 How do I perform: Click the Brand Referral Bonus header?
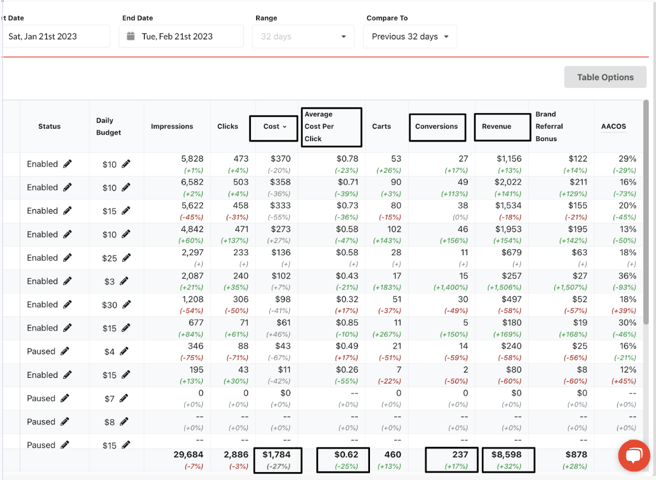549,126
